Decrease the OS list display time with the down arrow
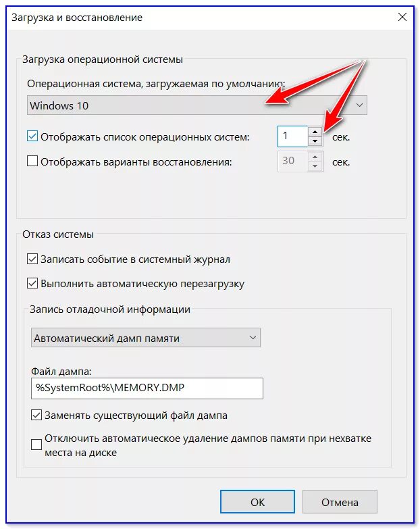The image size is (420, 529). pyautogui.click(x=315, y=141)
